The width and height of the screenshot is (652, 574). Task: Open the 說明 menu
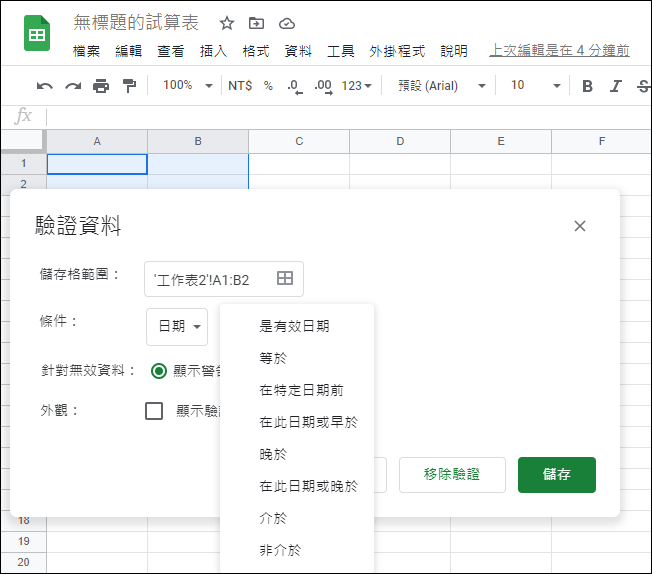click(x=454, y=51)
